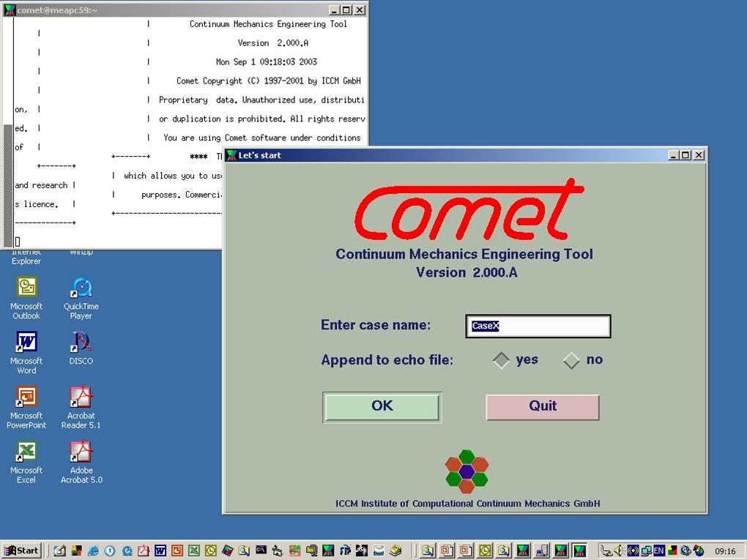Open the Let's start window system menu icon

[231, 155]
